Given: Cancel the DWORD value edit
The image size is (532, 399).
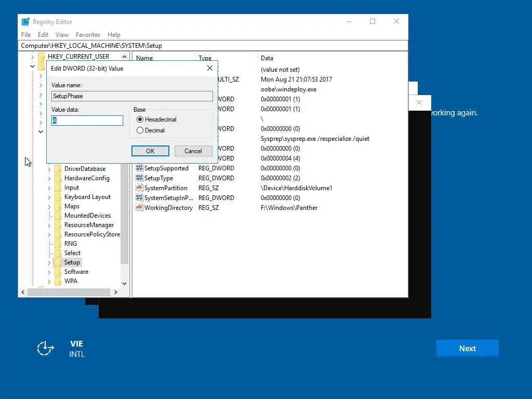Looking at the screenshot, I should pos(193,151).
